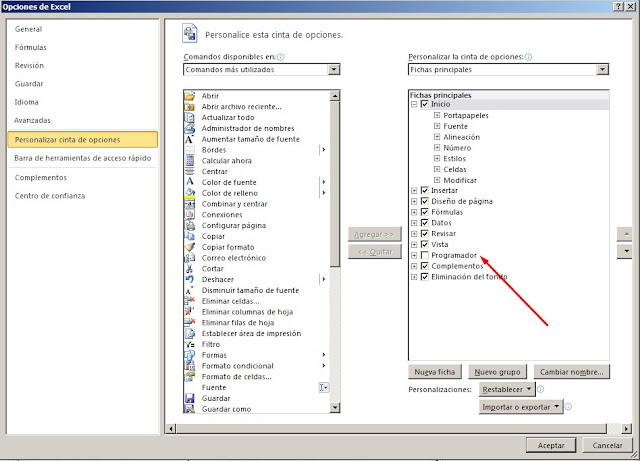640x461 pixels.
Task: Uncheck the Vista tab checkbox
Action: click(x=424, y=244)
